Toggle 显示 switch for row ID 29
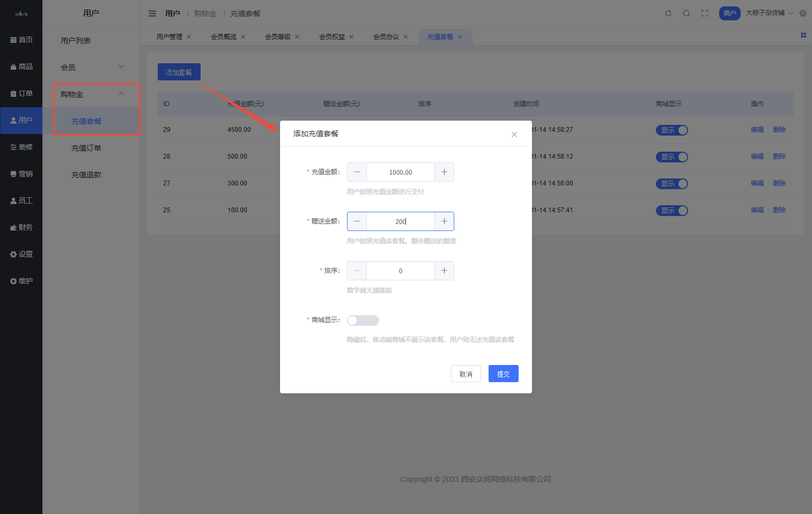This screenshot has width=812, height=514. (671, 130)
